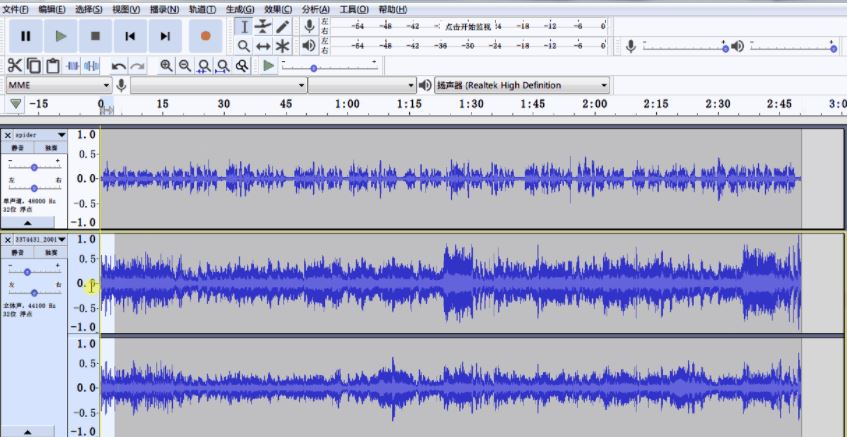Open the 扬声器 Realtek playback device dropdown
This screenshot has width=847, height=437.
522,85
